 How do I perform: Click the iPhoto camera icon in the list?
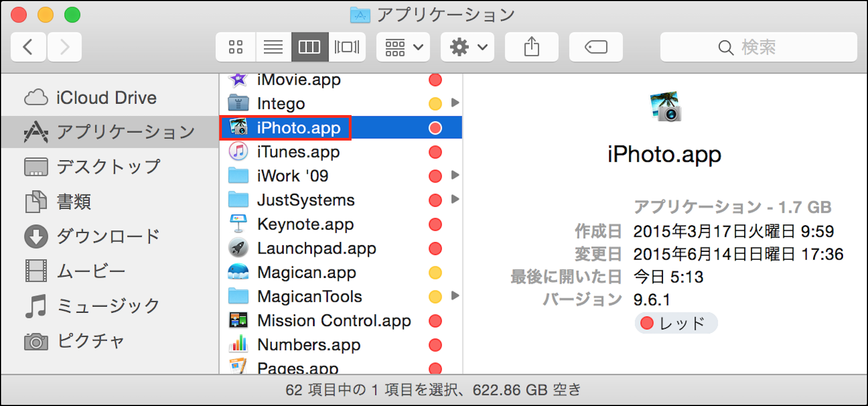[238, 128]
